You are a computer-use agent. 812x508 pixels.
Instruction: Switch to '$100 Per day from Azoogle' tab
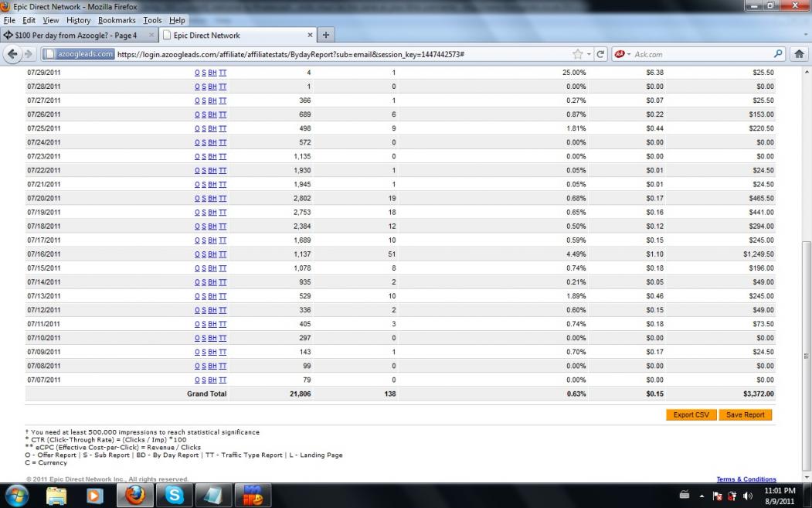(x=76, y=36)
